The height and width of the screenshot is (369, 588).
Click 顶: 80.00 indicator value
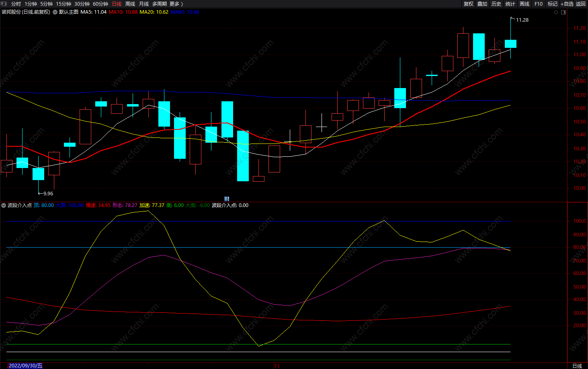44,205
